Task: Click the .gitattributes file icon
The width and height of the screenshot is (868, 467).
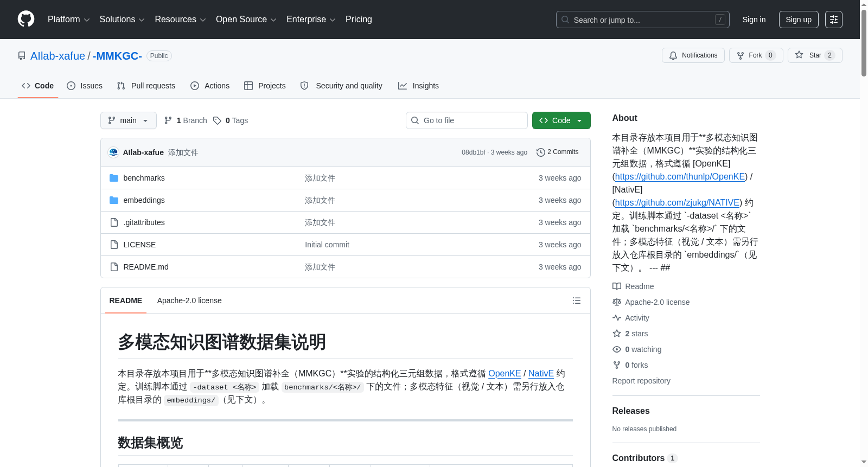Action: 114,222
